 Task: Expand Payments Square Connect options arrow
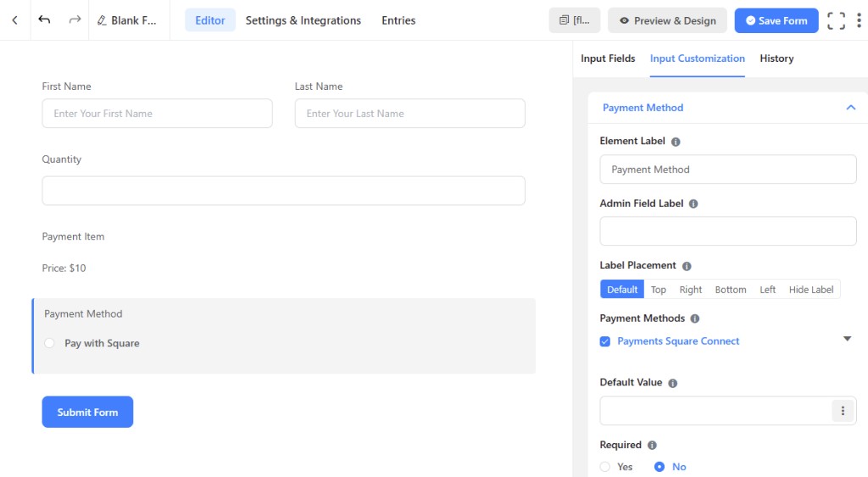click(x=847, y=339)
